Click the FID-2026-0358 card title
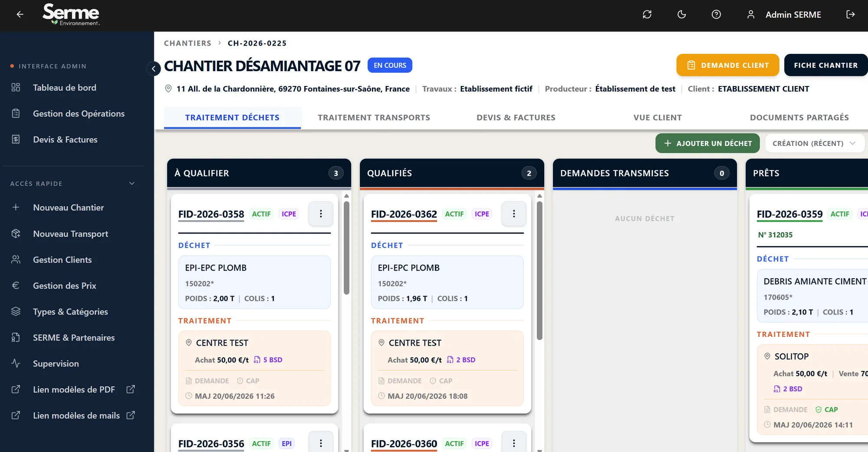This screenshot has width=868, height=452. click(211, 214)
